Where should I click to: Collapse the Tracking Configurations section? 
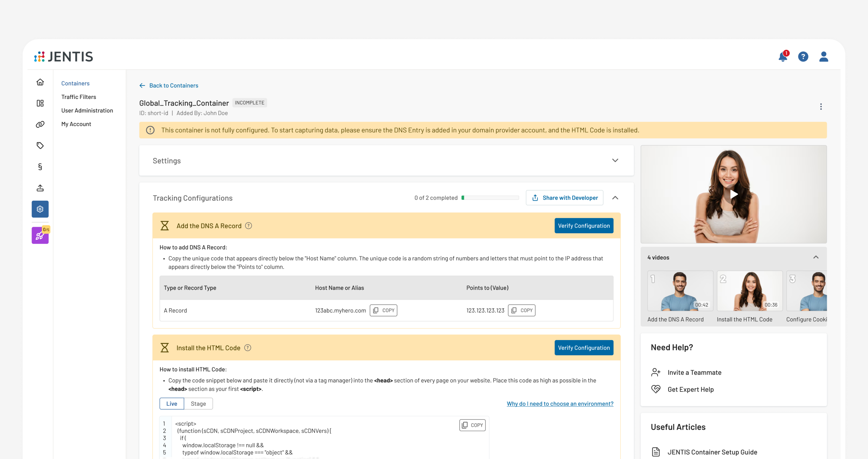[615, 198]
